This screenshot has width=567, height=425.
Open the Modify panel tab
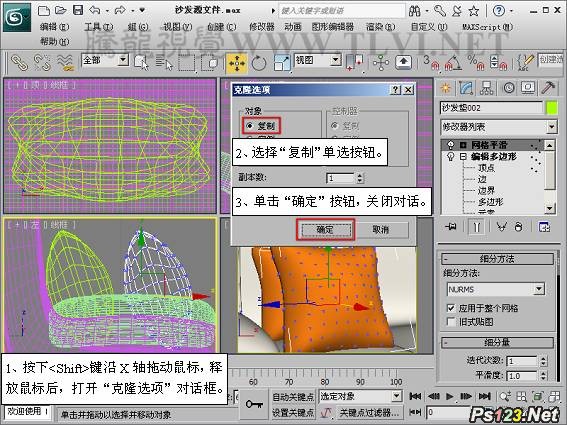(466, 88)
